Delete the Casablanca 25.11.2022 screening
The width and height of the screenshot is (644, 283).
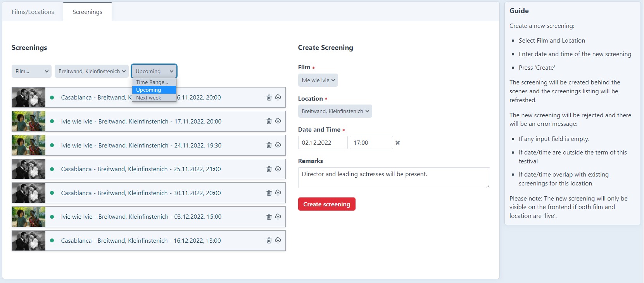pyautogui.click(x=269, y=169)
